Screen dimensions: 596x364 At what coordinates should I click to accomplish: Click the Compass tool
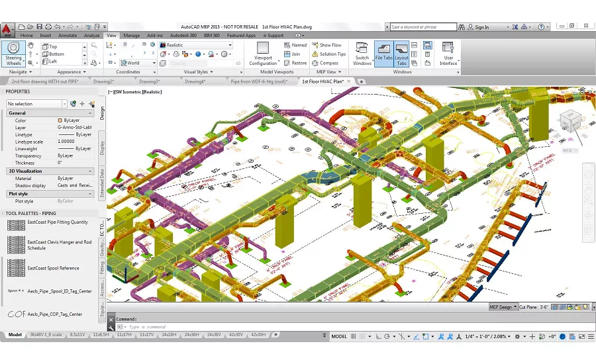[325, 63]
